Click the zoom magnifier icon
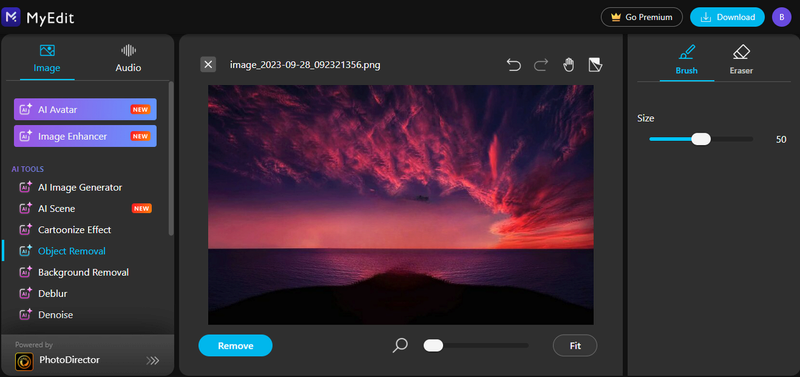Image resolution: width=800 pixels, height=377 pixels. [400, 345]
